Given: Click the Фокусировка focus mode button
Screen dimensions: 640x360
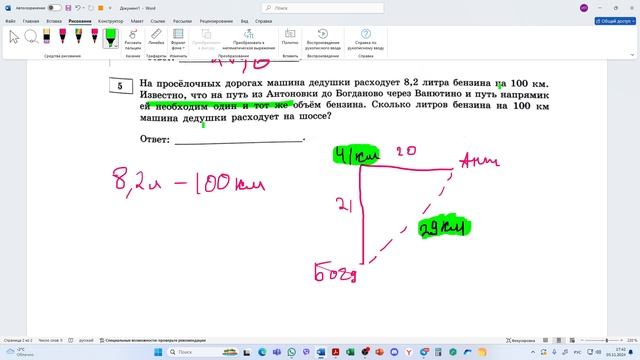Looking at the screenshot, I should 520,340.
